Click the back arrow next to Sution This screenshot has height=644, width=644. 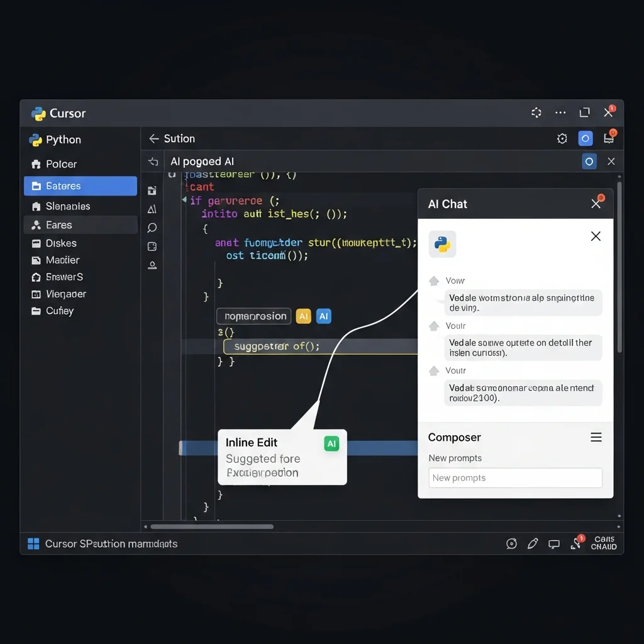153,138
